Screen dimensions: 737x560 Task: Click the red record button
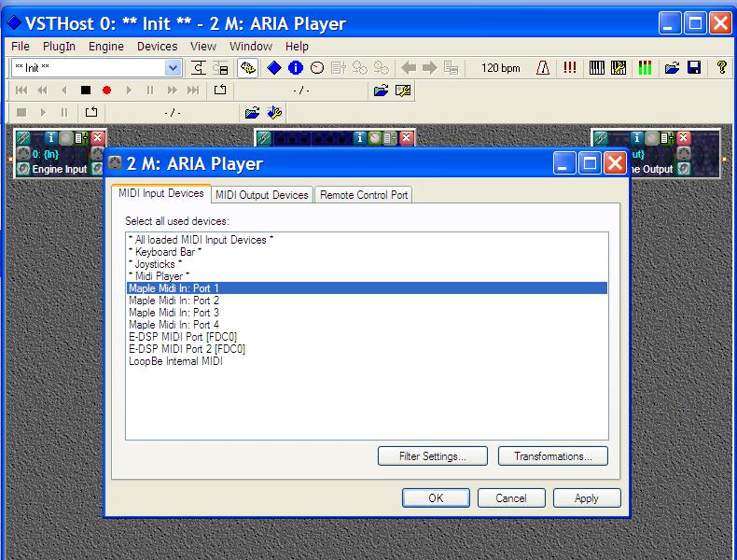106,91
